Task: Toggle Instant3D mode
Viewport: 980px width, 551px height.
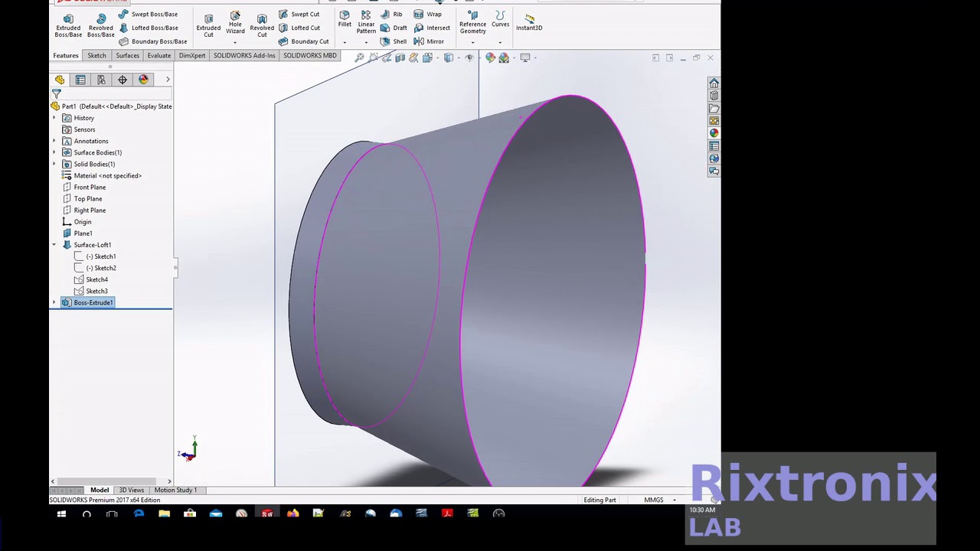Action: point(529,21)
